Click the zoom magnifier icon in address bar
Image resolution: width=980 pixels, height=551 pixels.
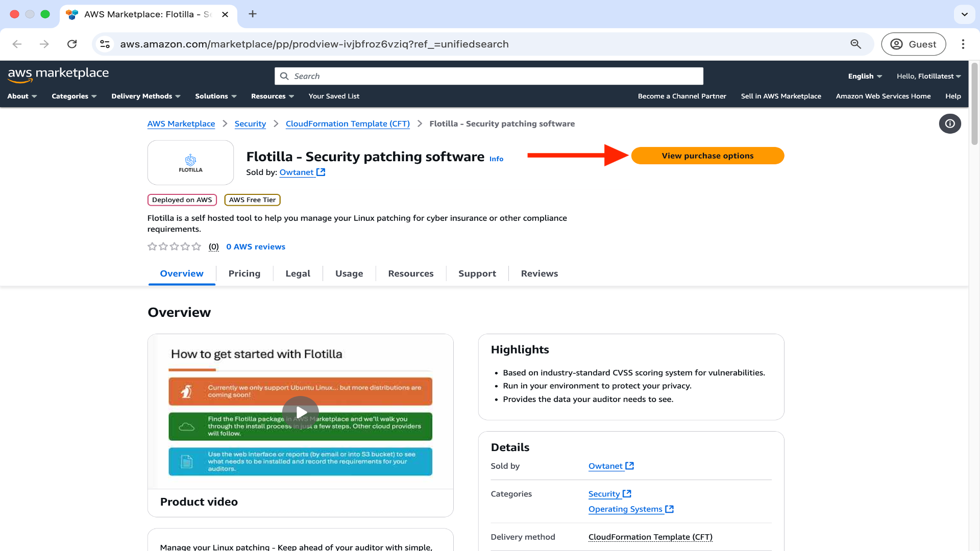pos(855,44)
